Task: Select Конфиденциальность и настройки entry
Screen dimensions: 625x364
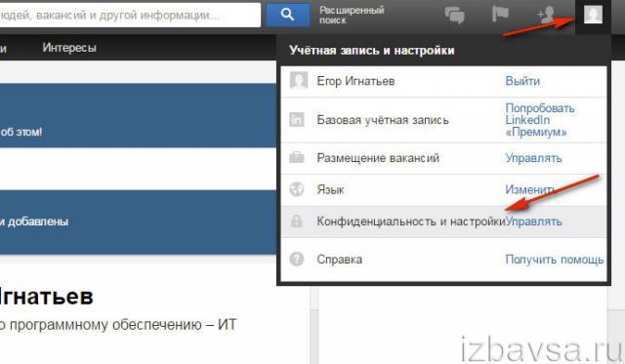Action: [411, 222]
